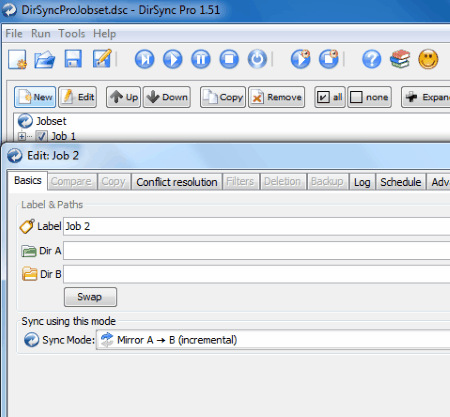Image resolution: width=450 pixels, height=417 pixels.
Task: Open the Sync Mode dropdown
Action: [273, 340]
